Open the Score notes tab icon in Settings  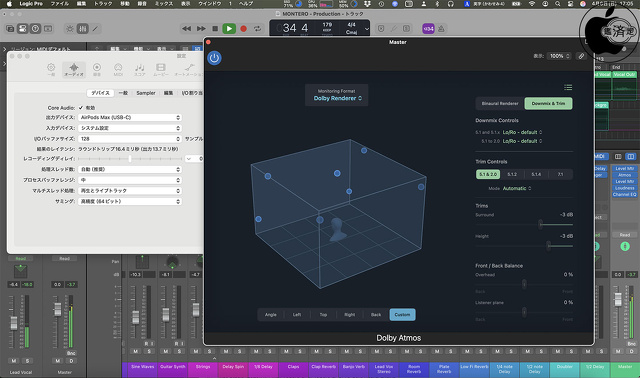pos(140,69)
